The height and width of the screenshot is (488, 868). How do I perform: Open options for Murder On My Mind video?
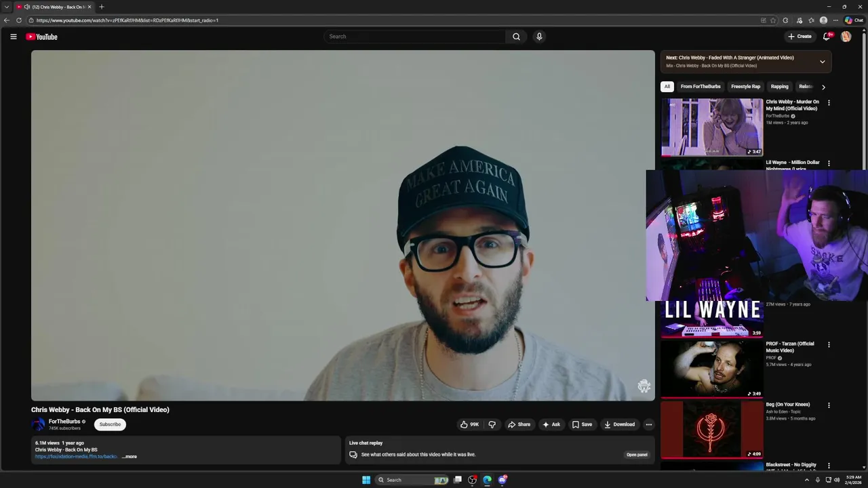coord(829,103)
